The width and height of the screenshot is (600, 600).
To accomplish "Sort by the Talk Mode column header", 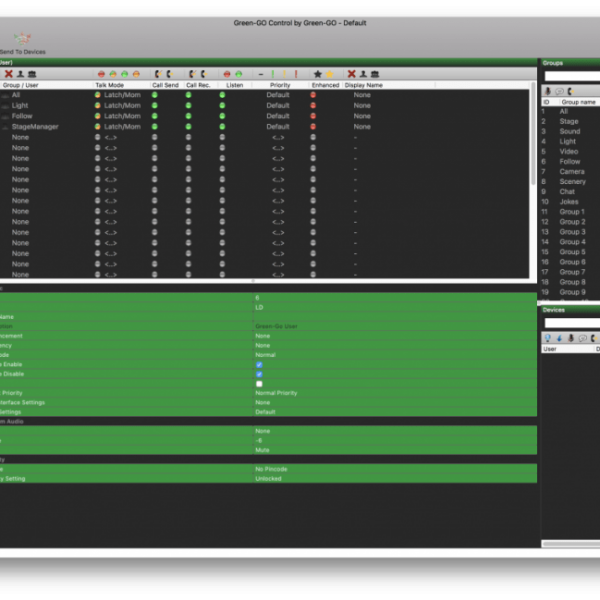I will pyautogui.click(x=109, y=85).
